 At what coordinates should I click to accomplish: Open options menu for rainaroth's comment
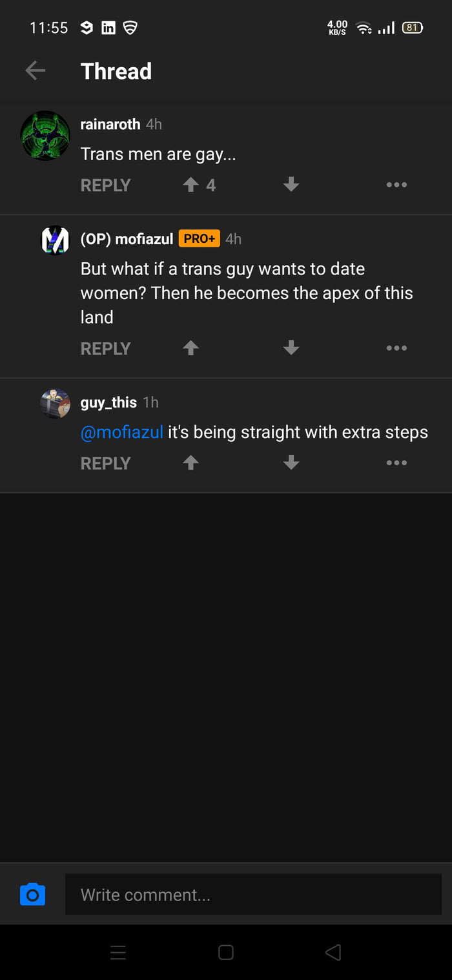tap(396, 184)
